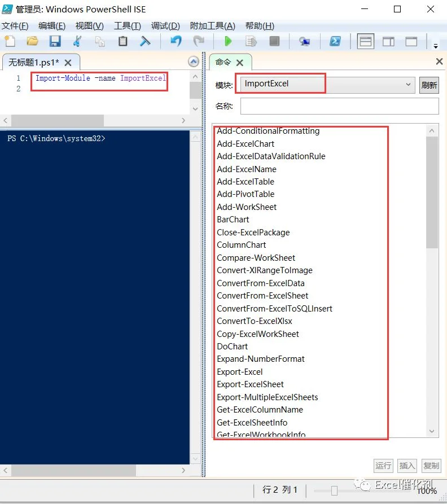The width and height of the screenshot is (447, 504).
Task: Open the 附加工具(A) menu
Action: pos(212,26)
